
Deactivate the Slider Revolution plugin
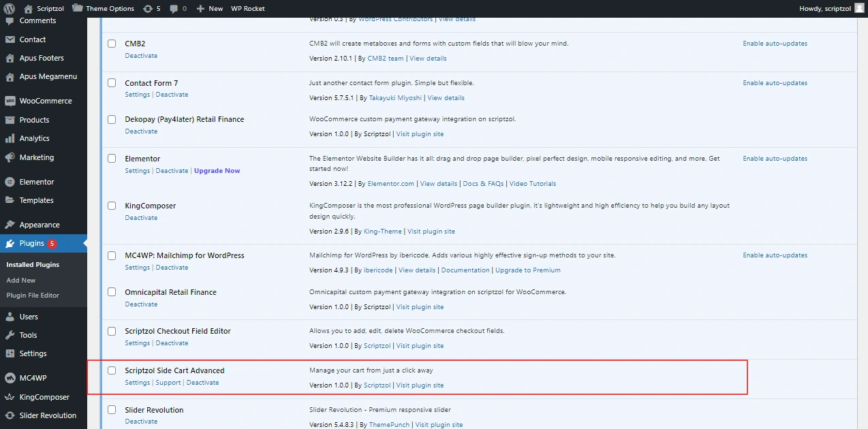tap(141, 422)
